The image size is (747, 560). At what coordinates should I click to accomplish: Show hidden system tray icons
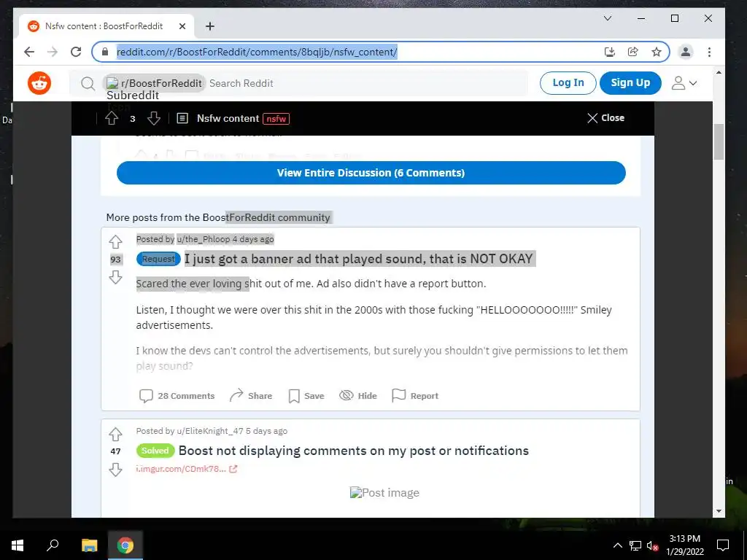tap(617, 545)
